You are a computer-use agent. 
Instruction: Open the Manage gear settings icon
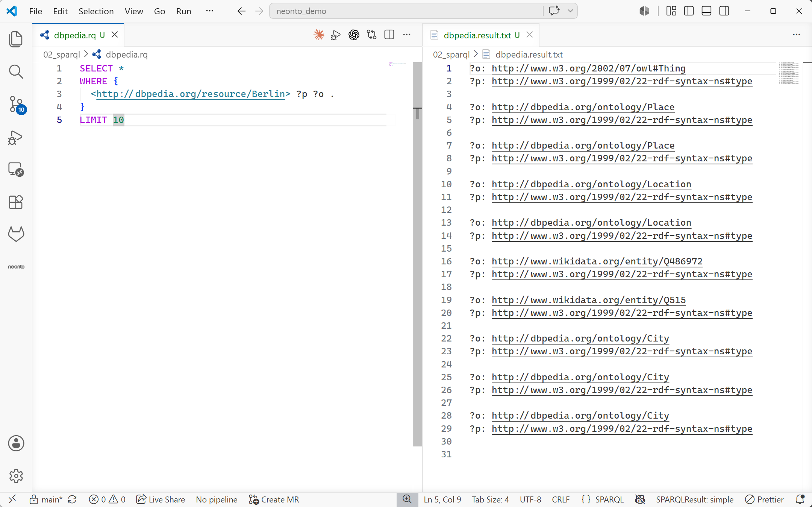(x=16, y=476)
